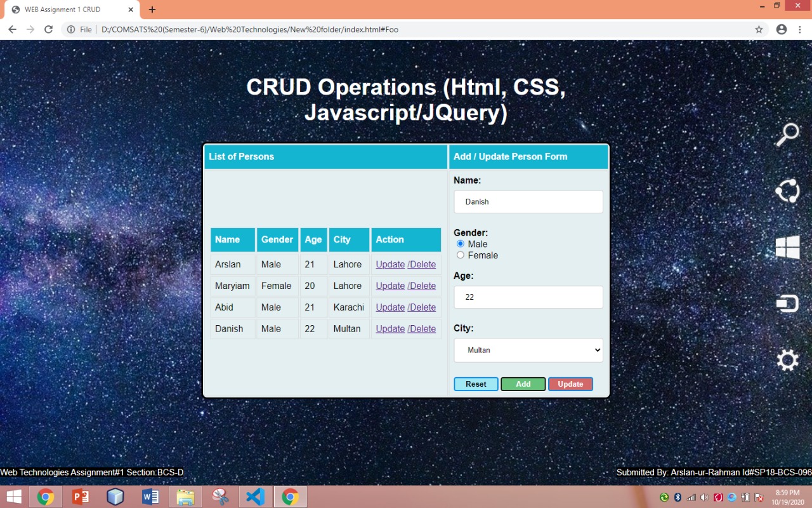Click the green sync tray icon
Image resolution: width=812 pixels, height=508 pixels.
(664, 497)
